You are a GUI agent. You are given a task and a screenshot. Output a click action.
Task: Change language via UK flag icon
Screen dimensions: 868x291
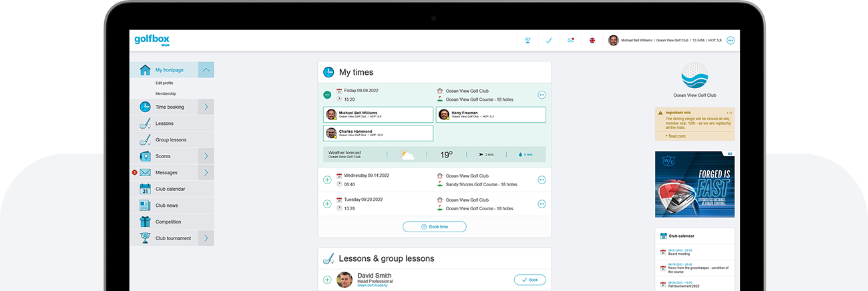(592, 40)
